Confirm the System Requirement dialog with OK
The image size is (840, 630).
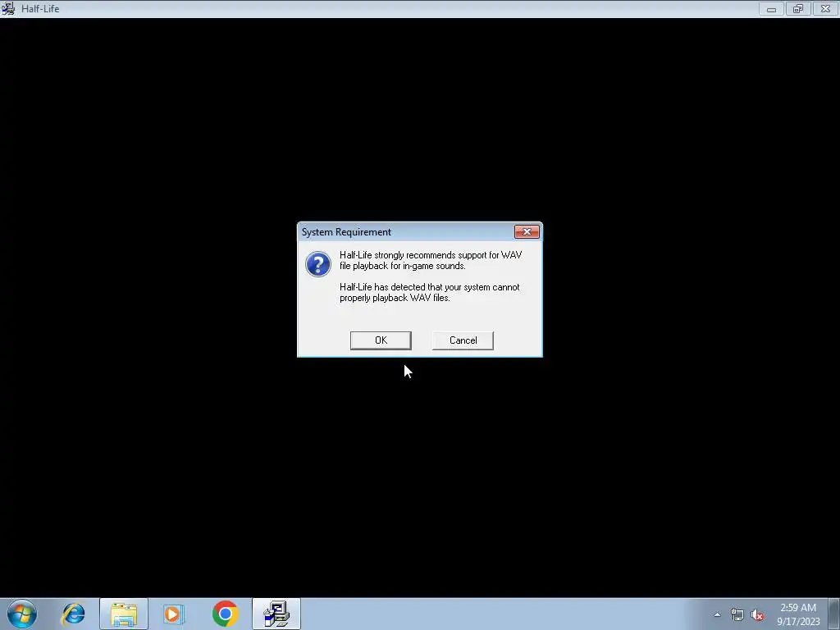point(381,340)
